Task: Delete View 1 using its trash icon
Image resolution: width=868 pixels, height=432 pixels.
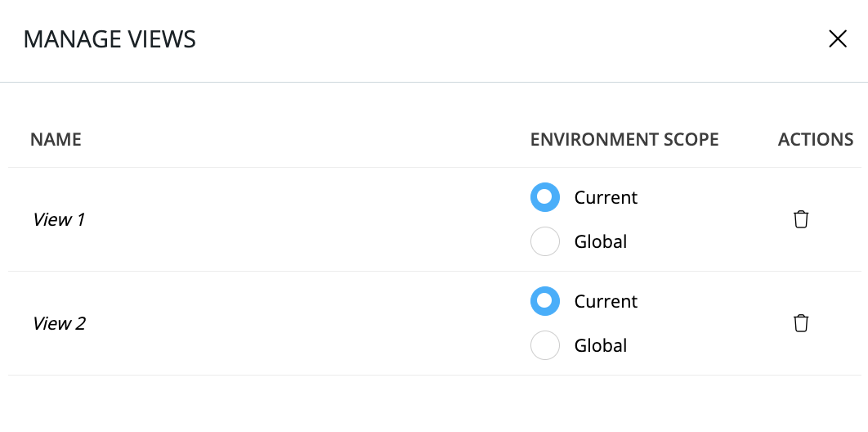Action: coord(801,219)
